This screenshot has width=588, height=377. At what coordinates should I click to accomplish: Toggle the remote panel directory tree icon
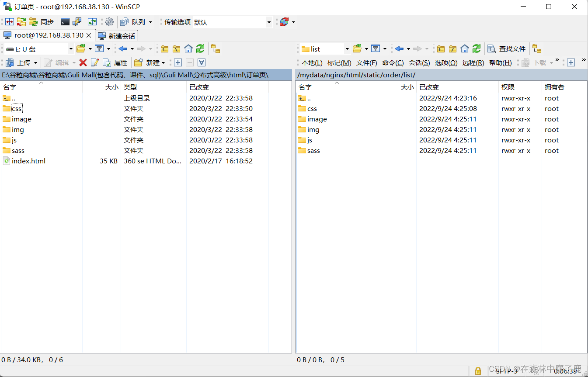click(x=537, y=49)
